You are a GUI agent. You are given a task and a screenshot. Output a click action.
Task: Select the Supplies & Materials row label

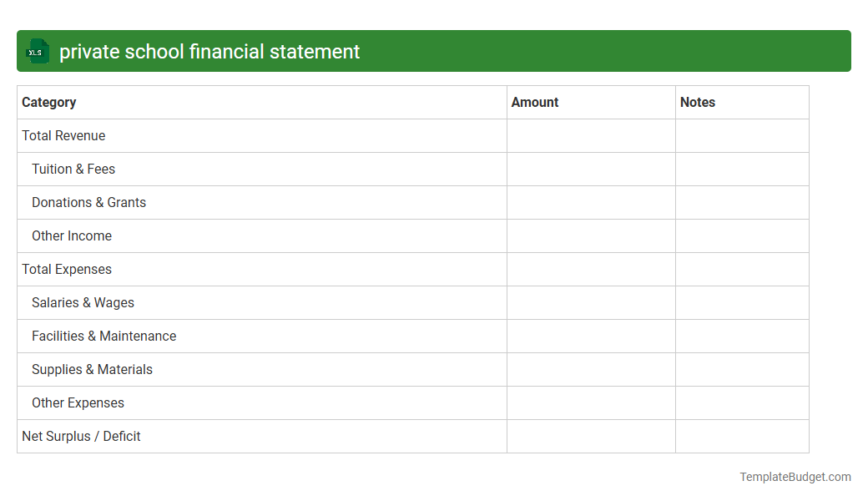92,369
